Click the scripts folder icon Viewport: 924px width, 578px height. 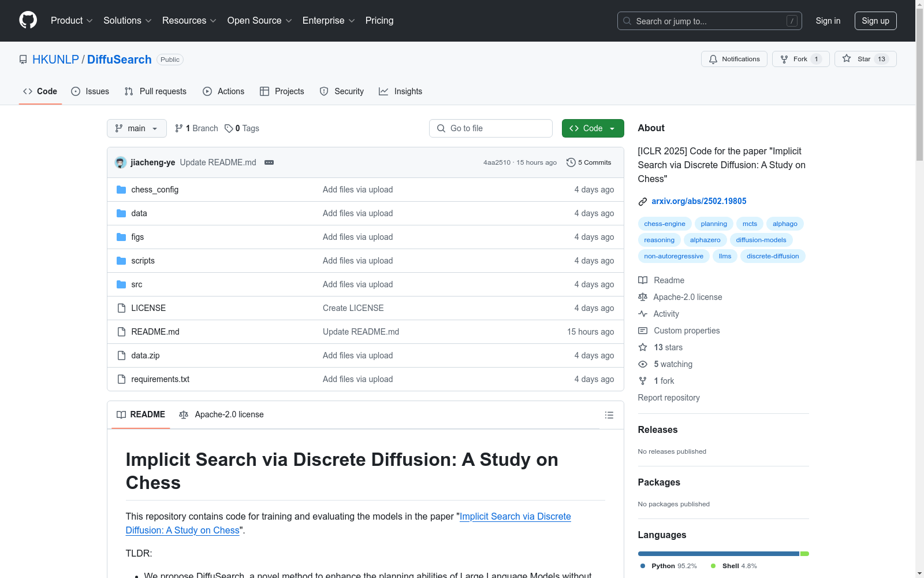(121, 261)
